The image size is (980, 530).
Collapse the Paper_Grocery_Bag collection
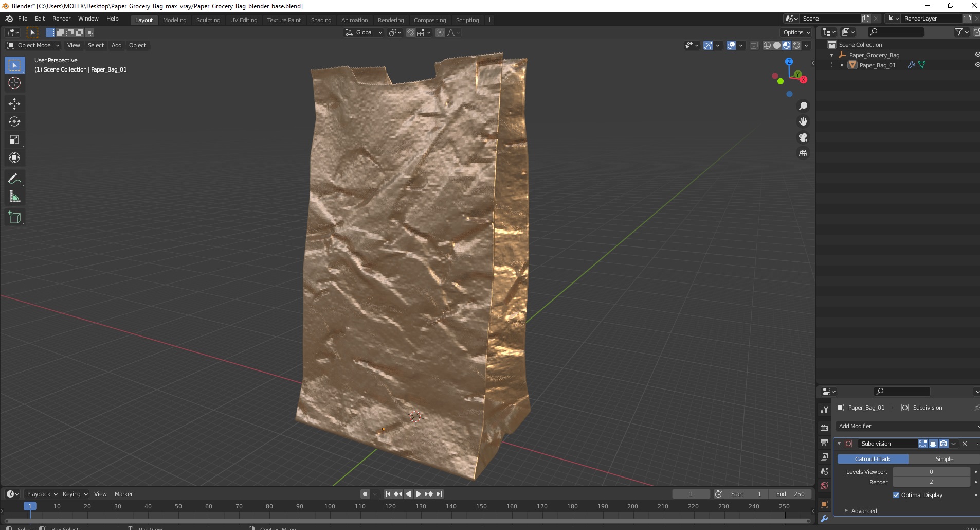click(832, 55)
